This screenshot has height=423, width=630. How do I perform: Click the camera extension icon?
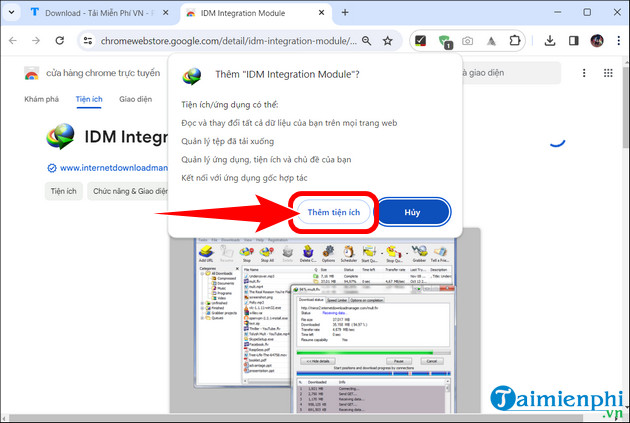[x=467, y=41]
